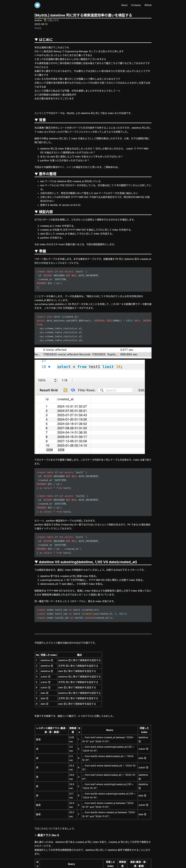This screenshot has width=186, height=868.
Task: Click the column grid icon beside Result Grid
Action: click(65, 390)
